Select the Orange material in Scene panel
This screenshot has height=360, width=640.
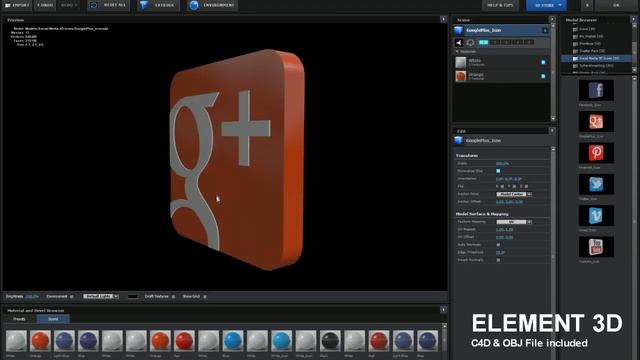tap(501, 76)
